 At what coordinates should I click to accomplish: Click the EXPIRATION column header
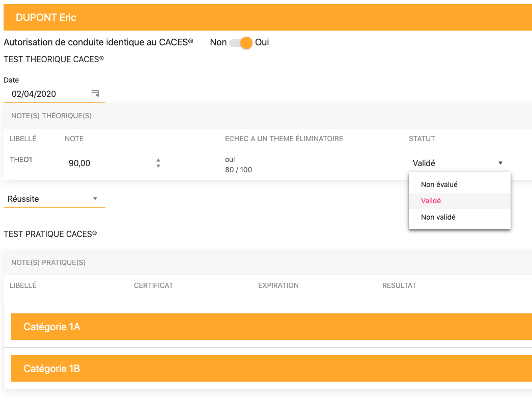point(278,285)
